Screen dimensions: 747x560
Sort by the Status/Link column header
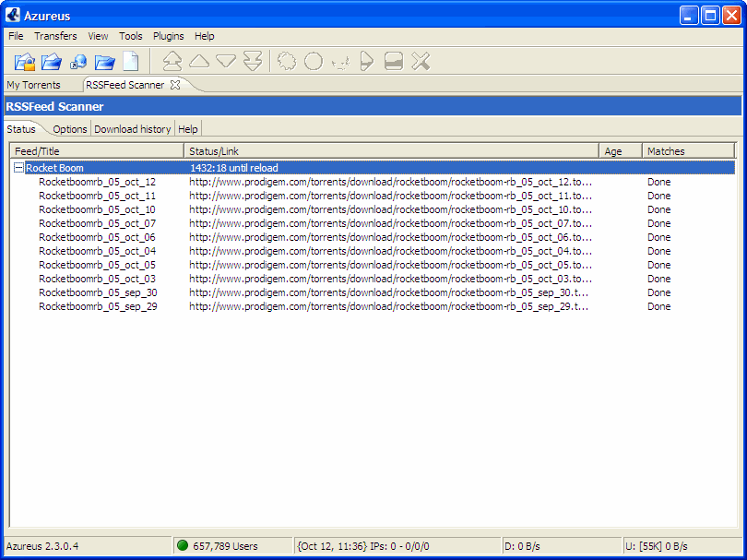[x=391, y=151]
